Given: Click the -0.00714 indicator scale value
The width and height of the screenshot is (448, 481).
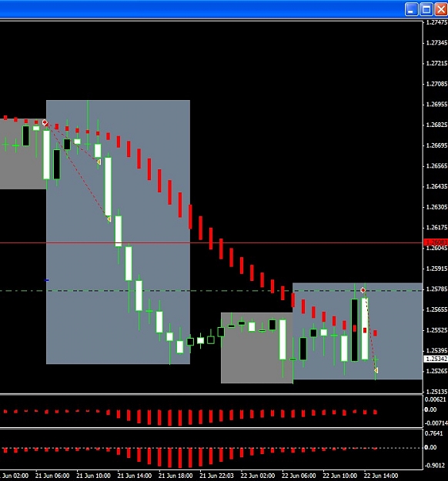Looking at the screenshot, I should point(436,423).
